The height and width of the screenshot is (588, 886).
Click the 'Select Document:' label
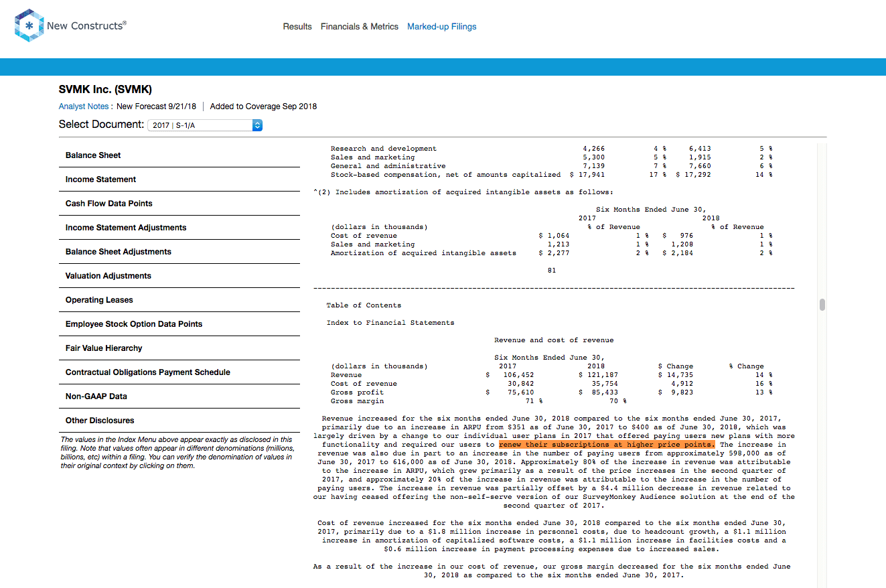pyautogui.click(x=101, y=125)
